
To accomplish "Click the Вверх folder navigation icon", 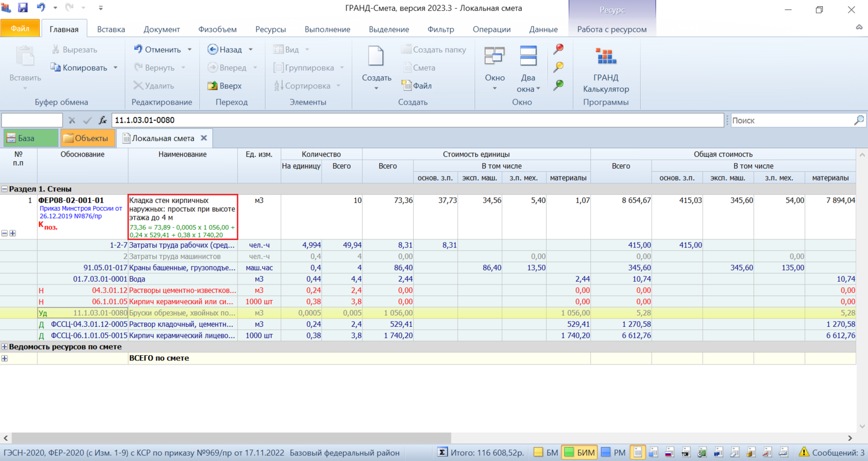I will pos(212,86).
